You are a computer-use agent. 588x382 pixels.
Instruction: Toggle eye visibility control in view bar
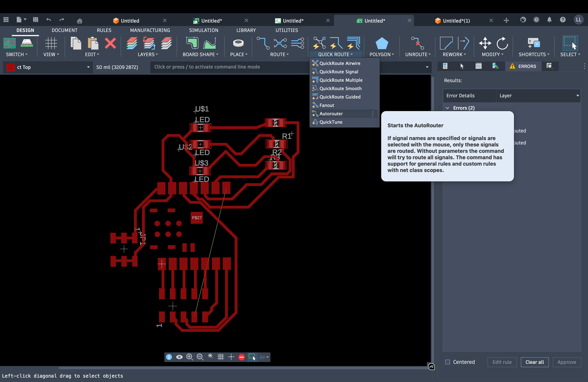click(179, 357)
